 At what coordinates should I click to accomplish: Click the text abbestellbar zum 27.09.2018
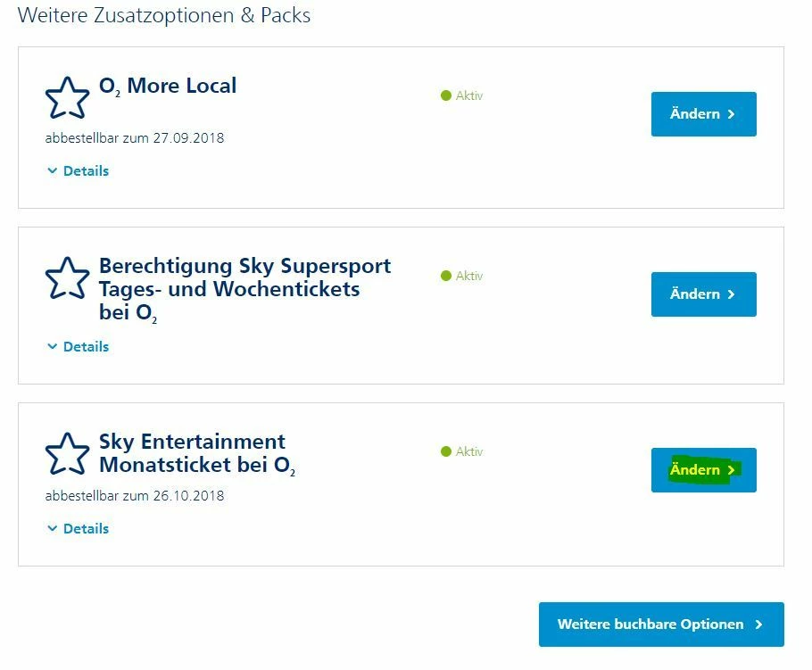click(x=135, y=138)
